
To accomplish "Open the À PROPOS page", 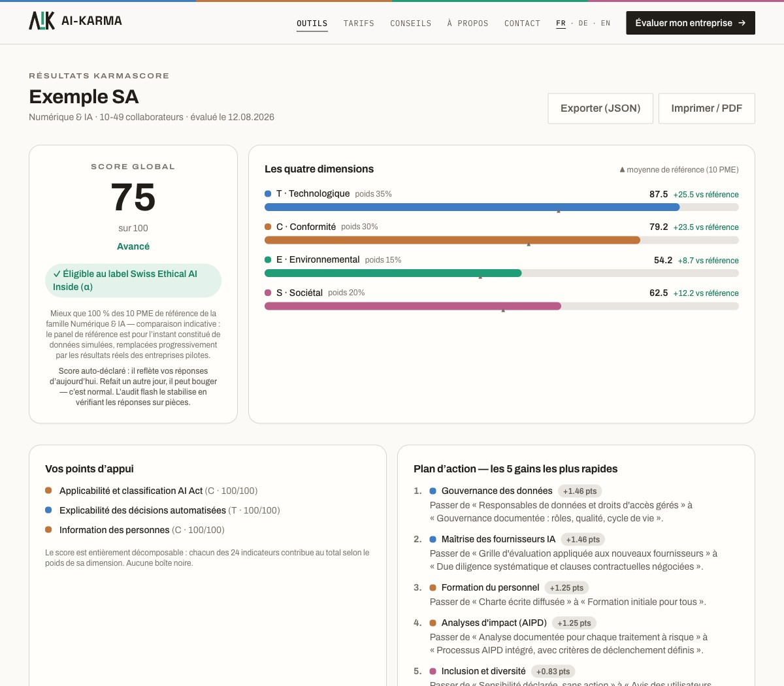I will tap(468, 24).
